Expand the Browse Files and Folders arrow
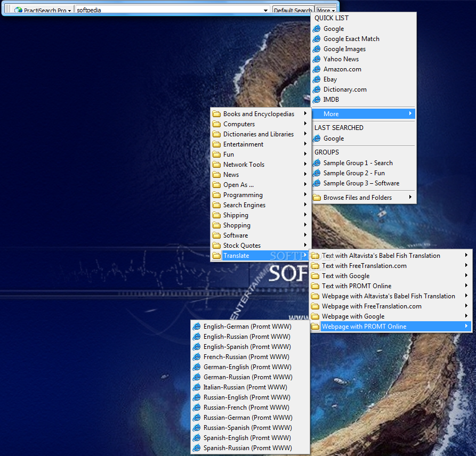Image resolution: width=476 pixels, height=456 pixels. click(410, 197)
